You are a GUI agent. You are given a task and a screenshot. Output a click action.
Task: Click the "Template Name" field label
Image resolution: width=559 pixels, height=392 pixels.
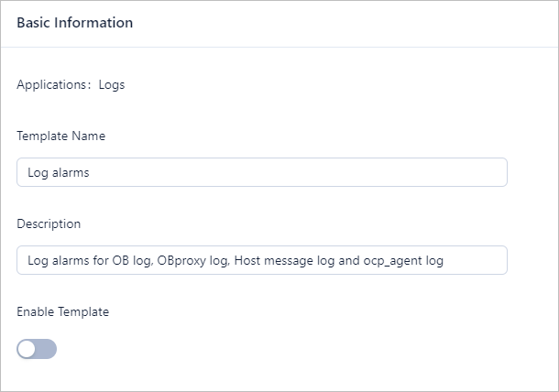(x=60, y=136)
